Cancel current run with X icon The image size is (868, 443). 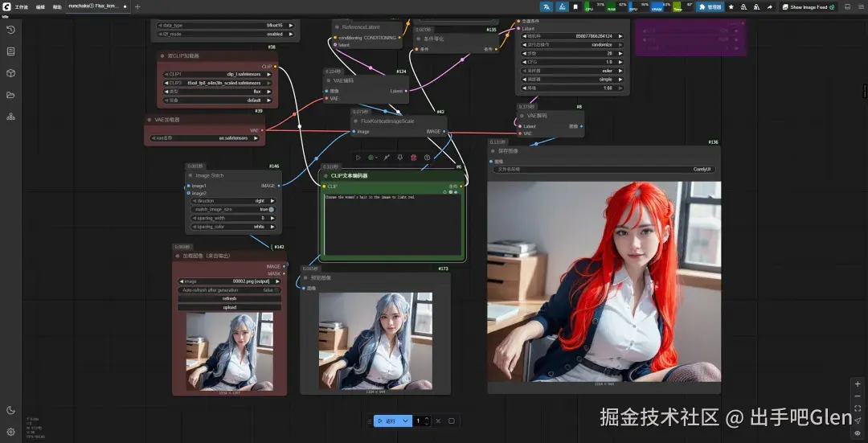click(x=438, y=420)
